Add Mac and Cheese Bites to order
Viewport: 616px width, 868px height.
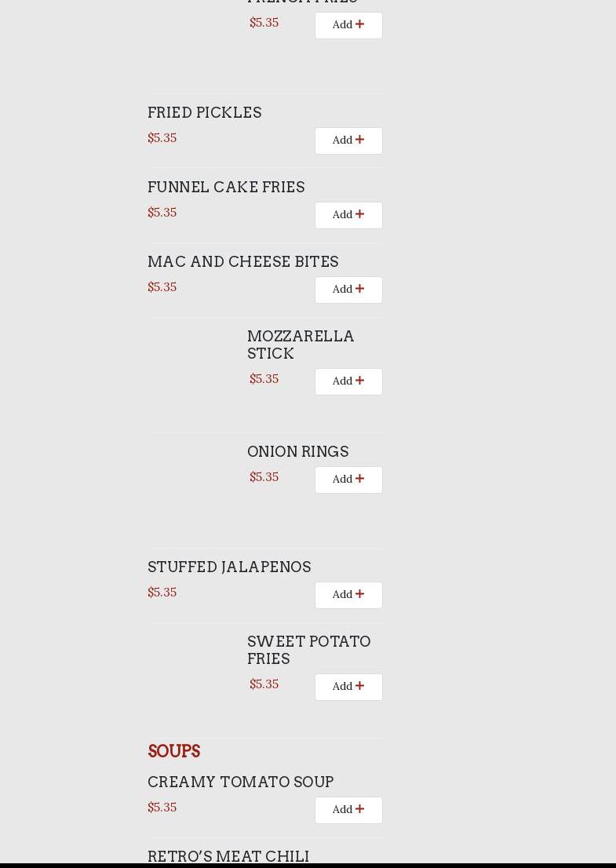pos(348,290)
